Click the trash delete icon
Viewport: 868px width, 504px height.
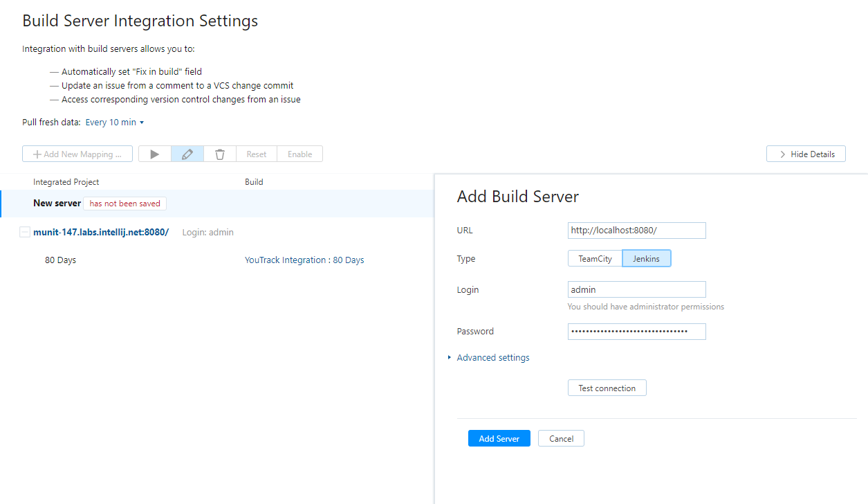(220, 154)
